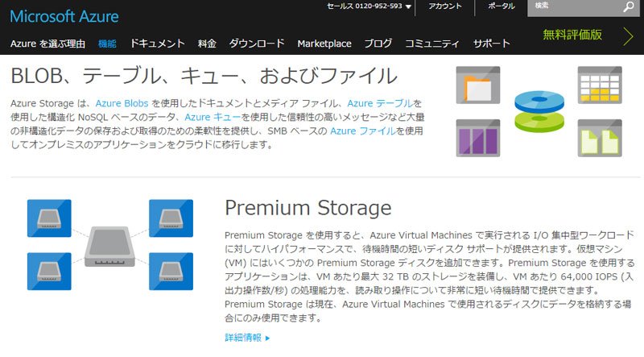
Task: Click the arrow next to 詳細情報
Action: point(268,338)
